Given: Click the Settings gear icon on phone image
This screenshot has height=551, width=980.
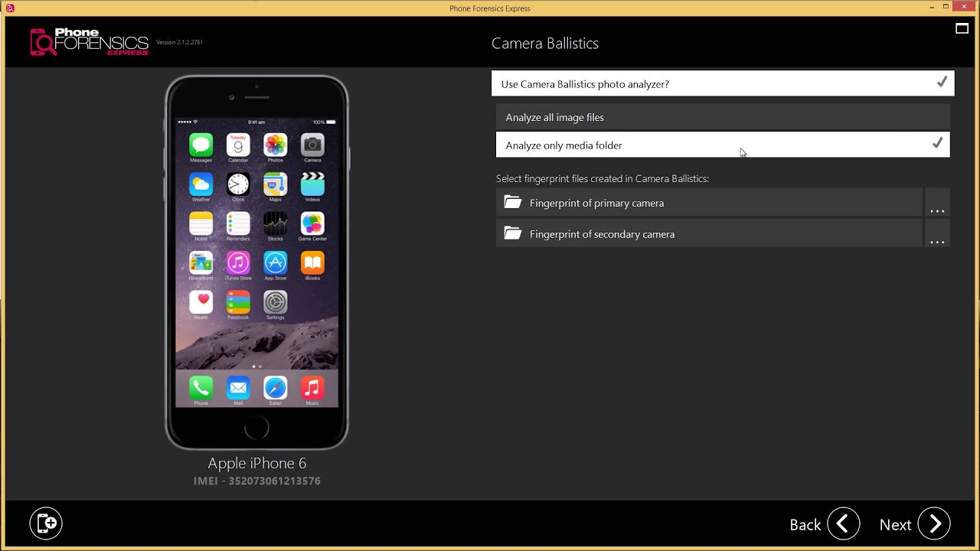Looking at the screenshot, I should [x=275, y=302].
